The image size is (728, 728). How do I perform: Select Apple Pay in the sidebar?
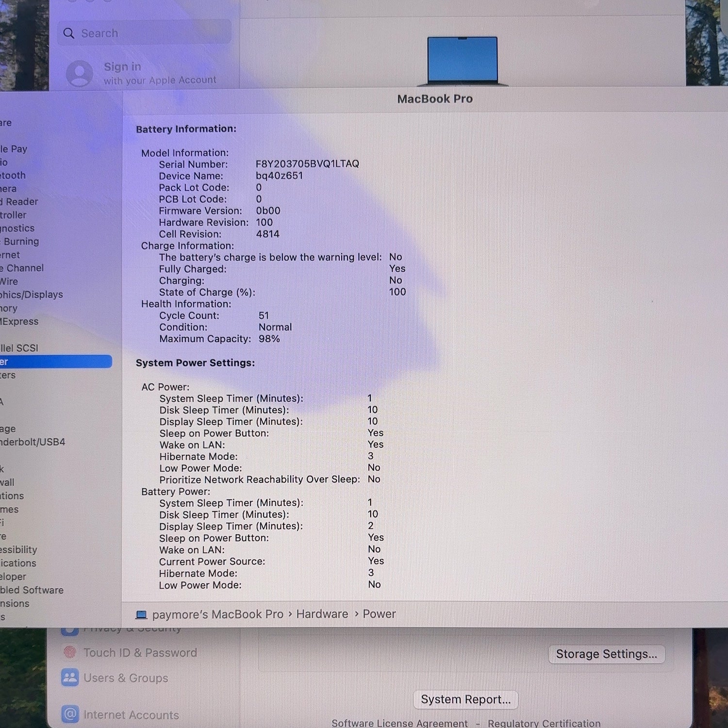pyautogui.click(x=14, y=149)
